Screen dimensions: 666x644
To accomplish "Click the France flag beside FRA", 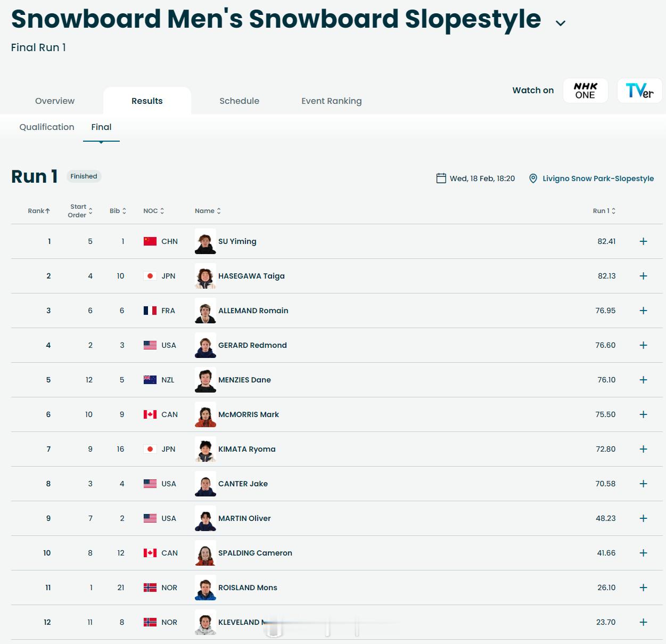I will point(150,311).
